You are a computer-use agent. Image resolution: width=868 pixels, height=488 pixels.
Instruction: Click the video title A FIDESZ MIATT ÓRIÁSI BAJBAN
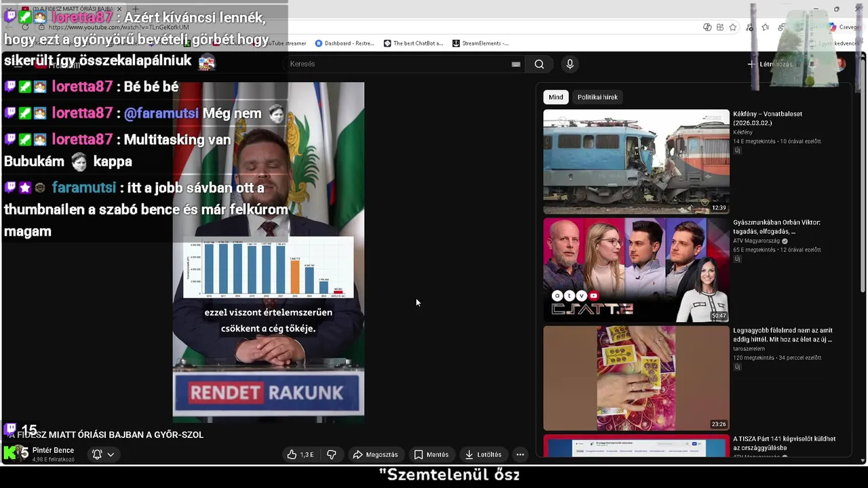point(106,435)
